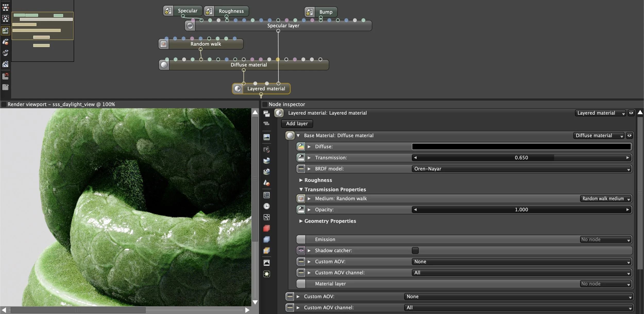Open the BRDF model Oren-Nayar dropdown

(x=521, y=169)
